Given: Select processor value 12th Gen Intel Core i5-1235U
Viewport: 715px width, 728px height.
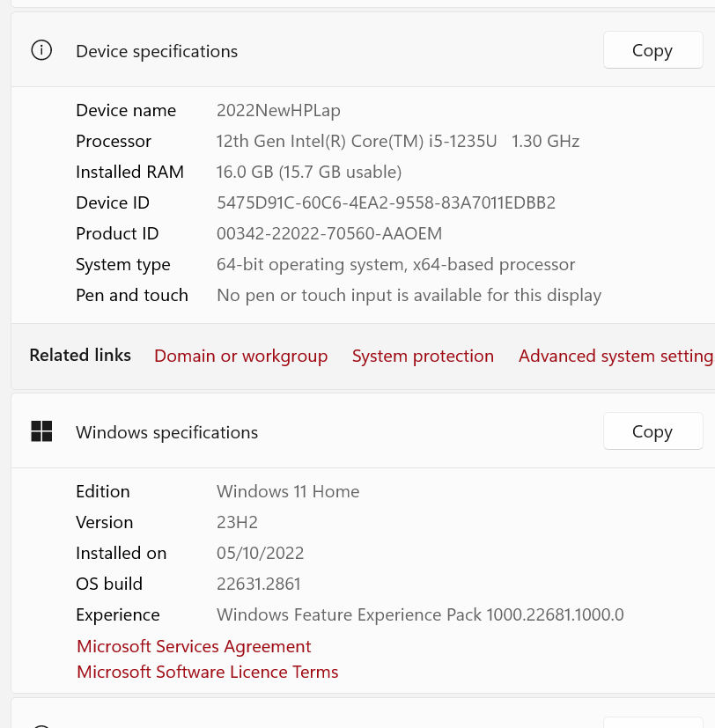Looking at the screenshot, I should 398,141.
